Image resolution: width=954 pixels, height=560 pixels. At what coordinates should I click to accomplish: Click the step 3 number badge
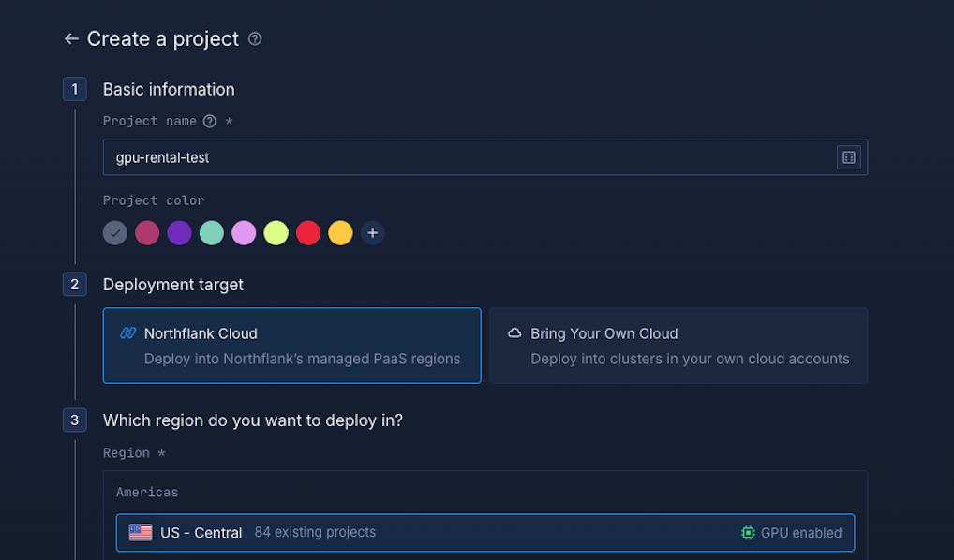pos(75,420)
